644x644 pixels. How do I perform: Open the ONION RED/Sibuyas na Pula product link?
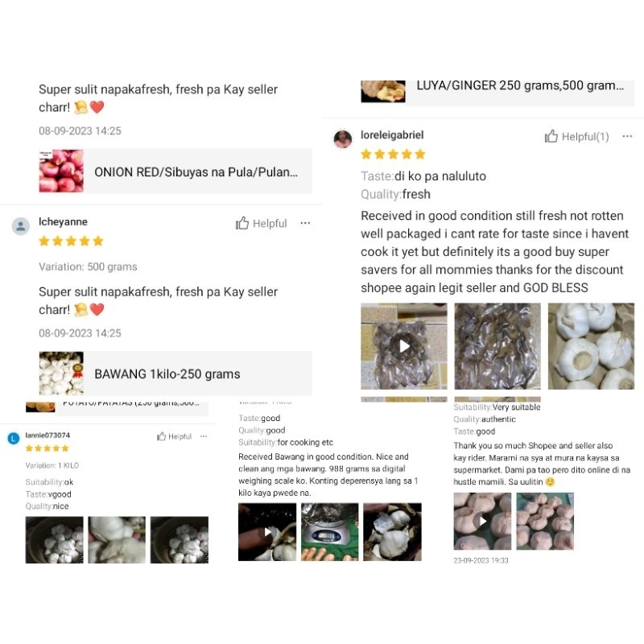pyautogui.click(x=175, y=171)
